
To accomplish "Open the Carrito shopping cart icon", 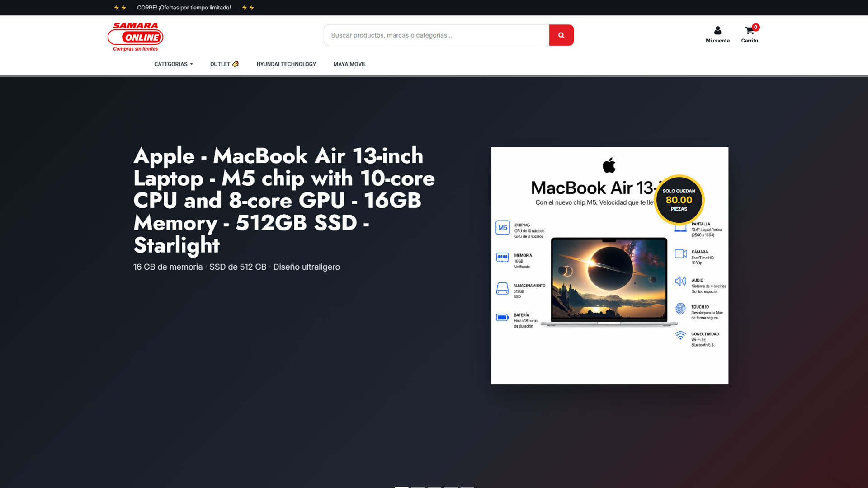I will [749, 31].
